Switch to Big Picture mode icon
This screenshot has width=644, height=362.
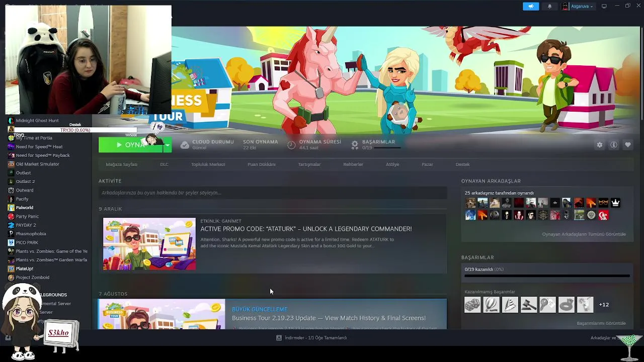[604, 6]
